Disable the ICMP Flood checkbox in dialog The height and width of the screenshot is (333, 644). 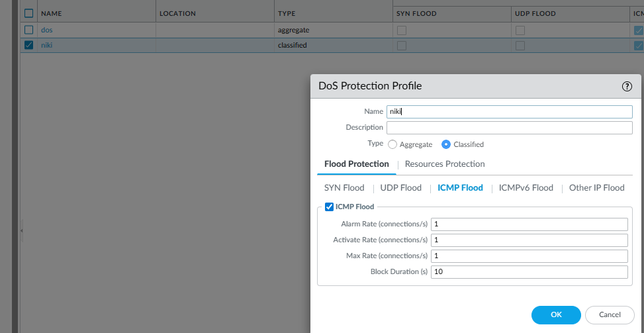(329, 207)
